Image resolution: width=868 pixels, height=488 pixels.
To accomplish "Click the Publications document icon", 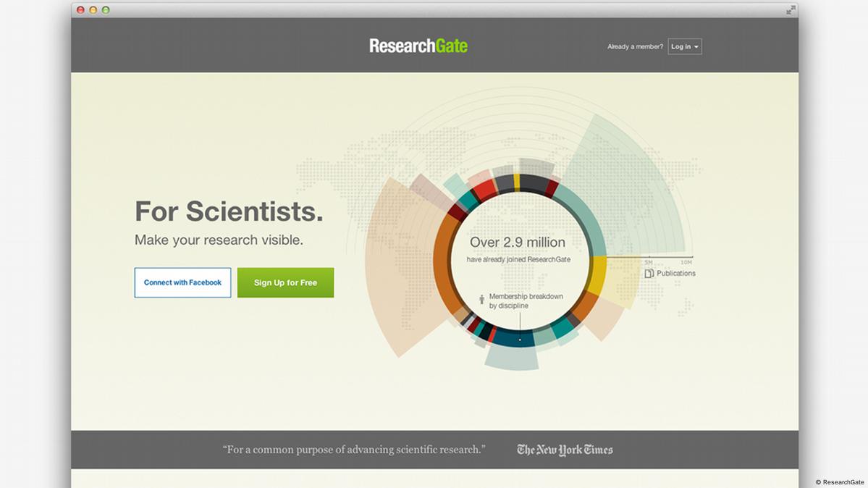I will (x=649, y=273).
